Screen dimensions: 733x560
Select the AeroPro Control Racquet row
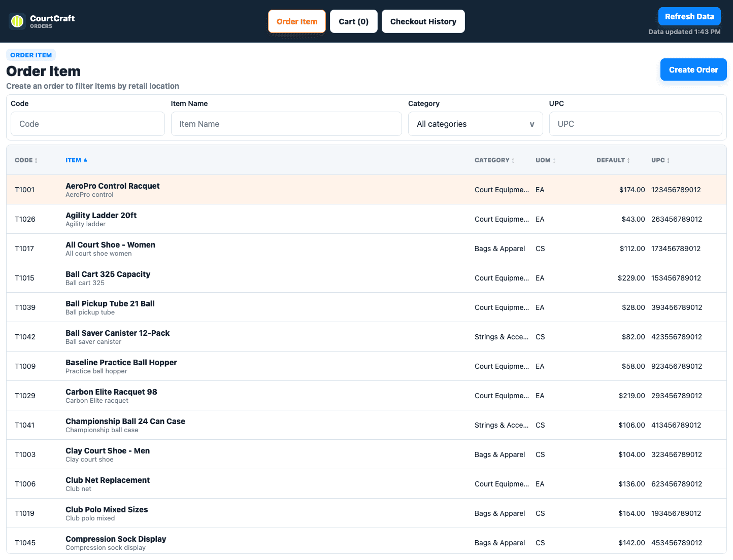366,190
